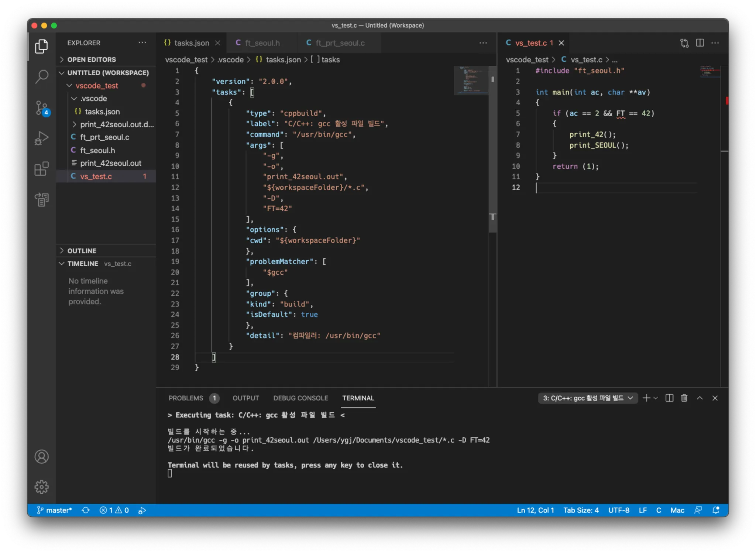The width and height of the screenshot is (756, 553).
Task: Kill terminal with trash icon
Action: pyautogui.click(x=684, y=398)
